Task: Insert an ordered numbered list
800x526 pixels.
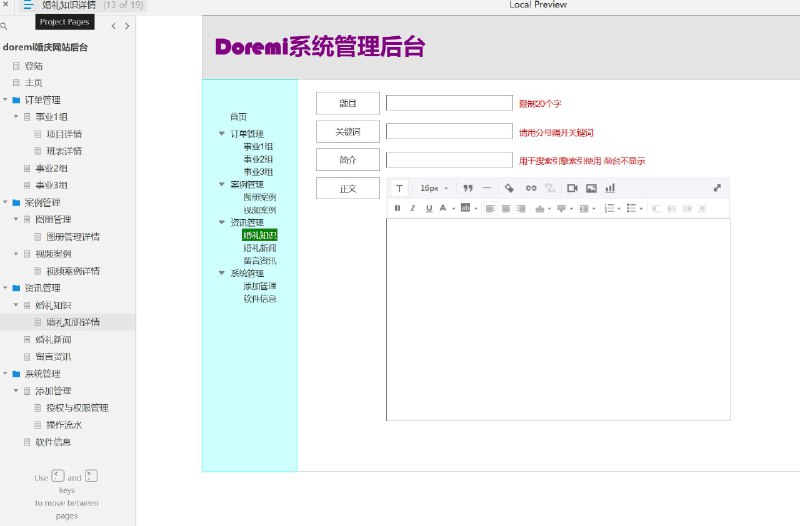Action: pyautogui.click(x=609, y=208)
